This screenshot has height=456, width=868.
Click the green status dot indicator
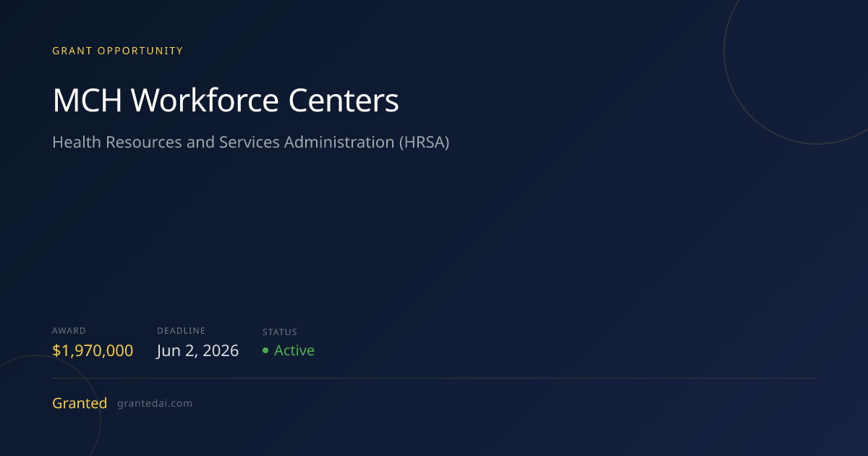pyautogui.click(x=265, y=350)
